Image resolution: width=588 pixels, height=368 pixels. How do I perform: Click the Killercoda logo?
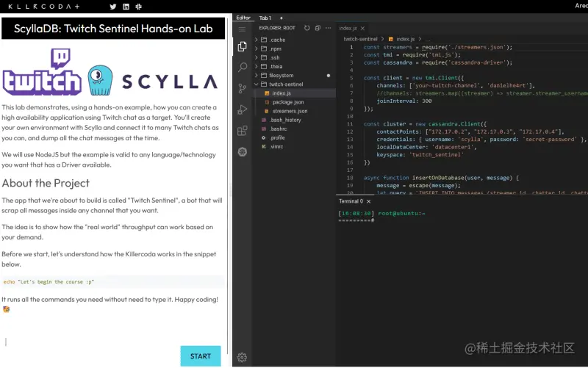44,7
